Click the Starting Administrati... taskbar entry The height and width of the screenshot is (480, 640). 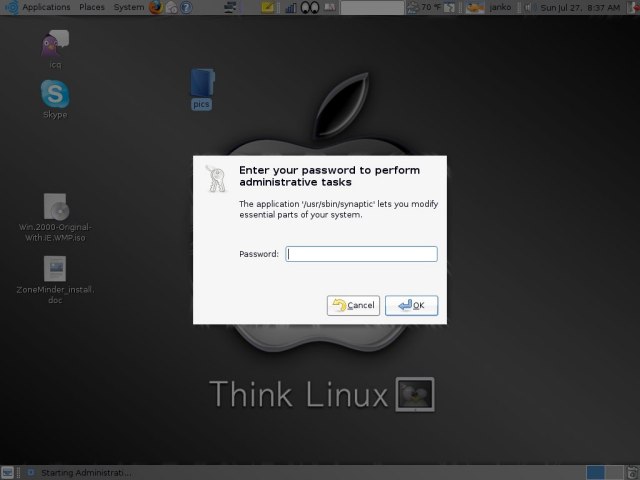[80, 473]
